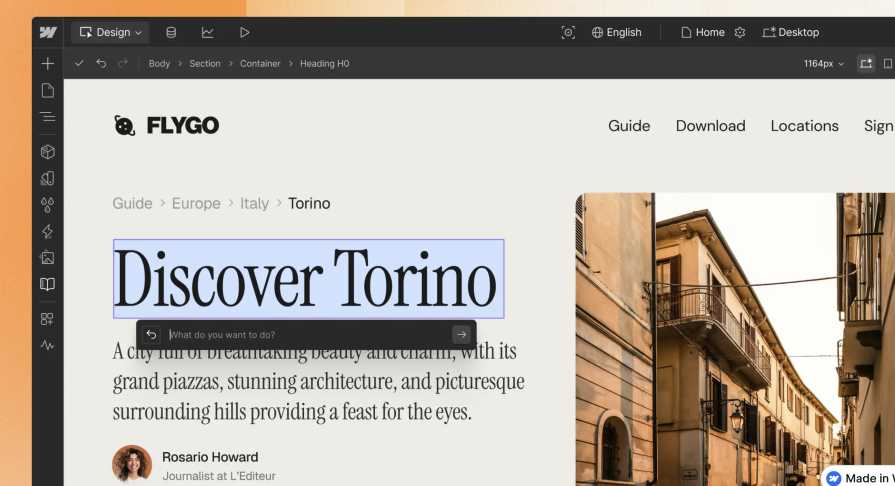Open the Add elements plus panel
Screen dimensions: 895x486
(x=48, y=63)
